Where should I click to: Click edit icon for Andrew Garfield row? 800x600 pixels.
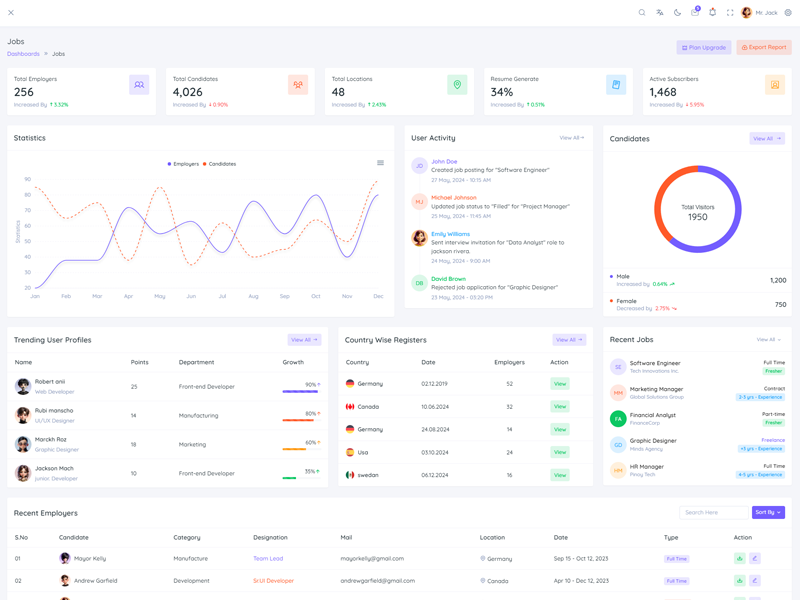click(x=755, y=581)
